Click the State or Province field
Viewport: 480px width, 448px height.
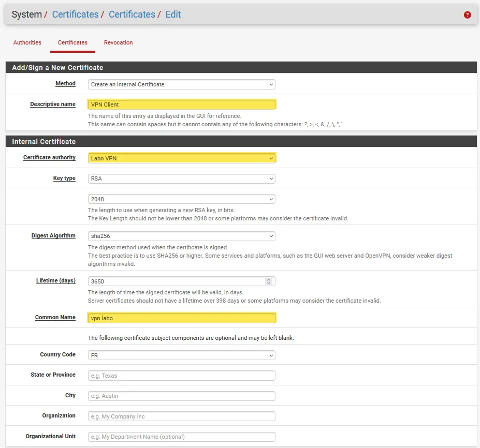(181, 376)
